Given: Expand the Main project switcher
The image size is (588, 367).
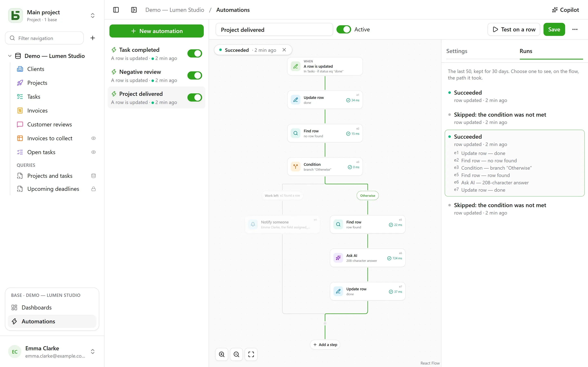Looking at the screenshot, I should pyautogui.click(x=92, y=15).
